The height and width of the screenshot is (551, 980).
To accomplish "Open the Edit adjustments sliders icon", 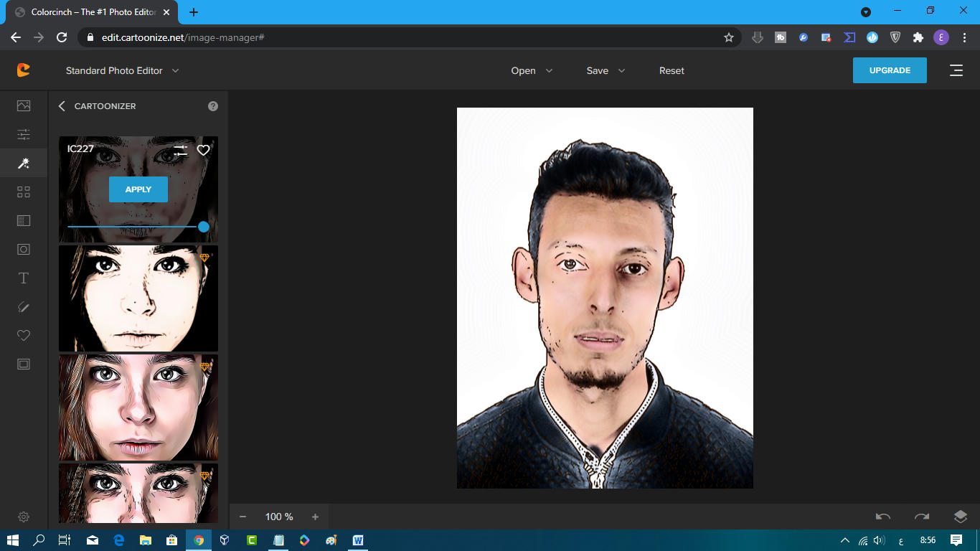I will click(x=24, y=134).
